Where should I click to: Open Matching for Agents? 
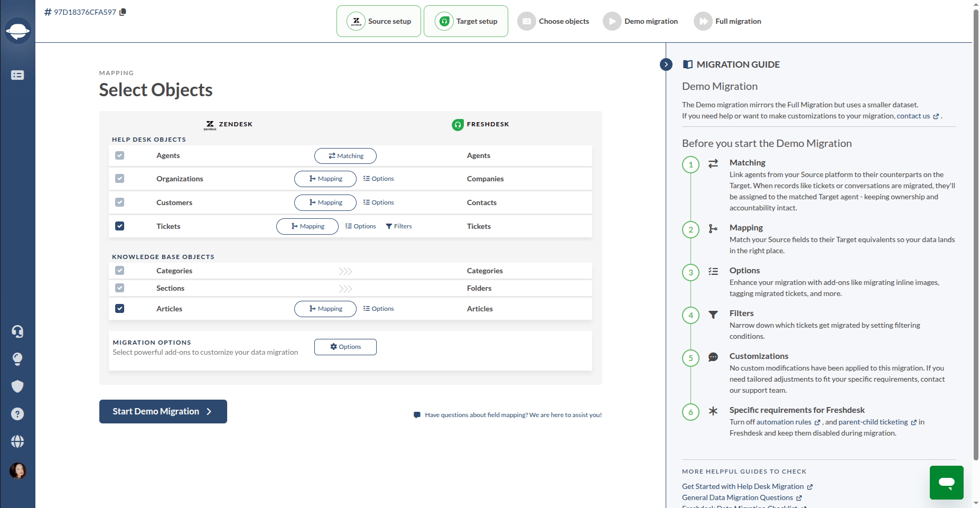click(346, 156)
